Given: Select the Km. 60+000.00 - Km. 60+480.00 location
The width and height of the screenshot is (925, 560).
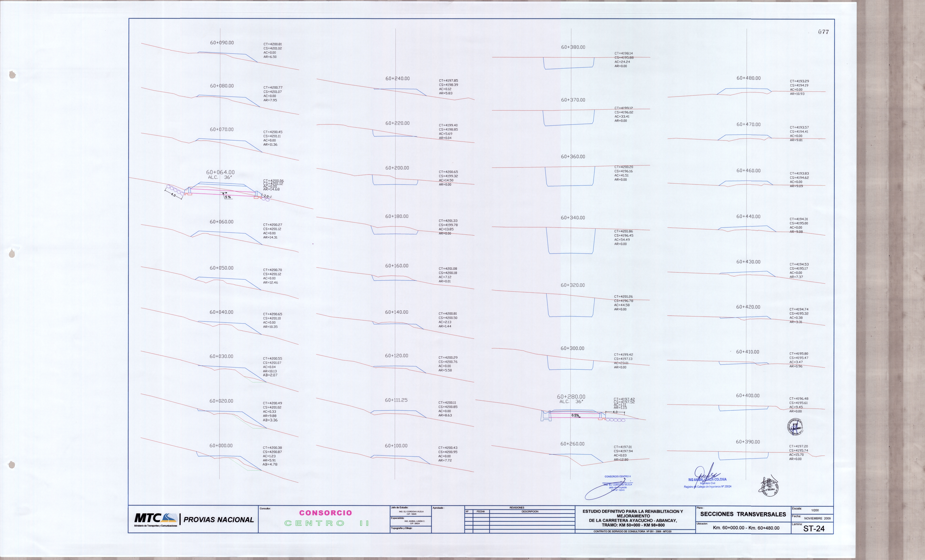Looking at the screenshot, I should (746, 528).
